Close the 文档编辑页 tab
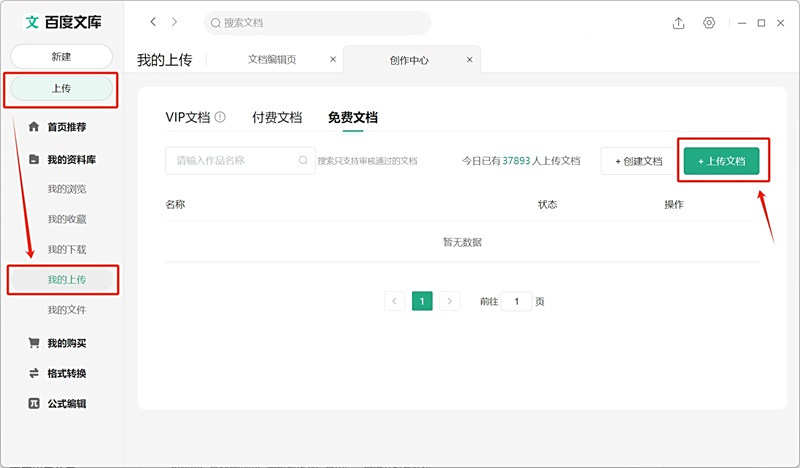This screenshot has height=468, width=800. tap(333, 59)
